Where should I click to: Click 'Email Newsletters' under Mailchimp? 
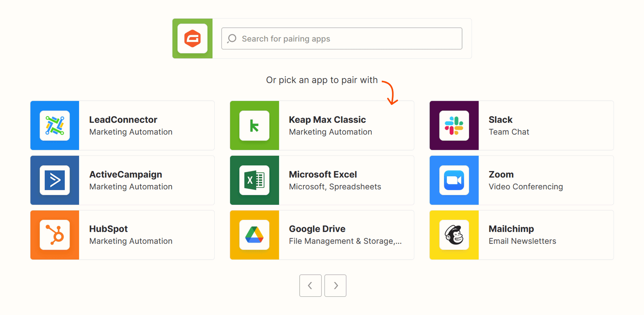522,241
